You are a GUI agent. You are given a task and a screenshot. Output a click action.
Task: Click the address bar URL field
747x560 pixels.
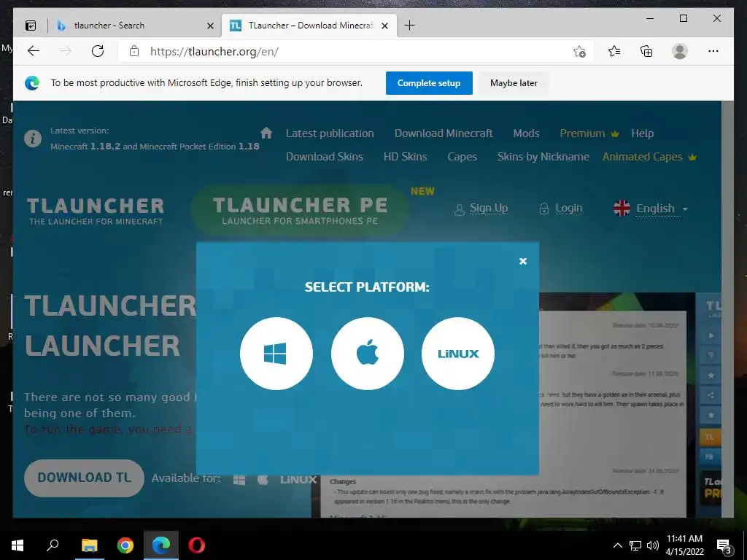(357, 52)
